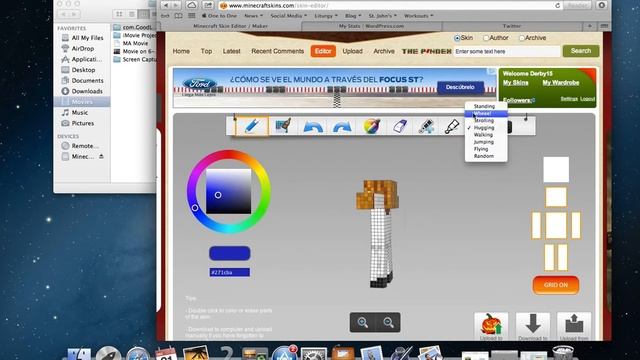Select the Author search radio button

(x=486, y=38)
